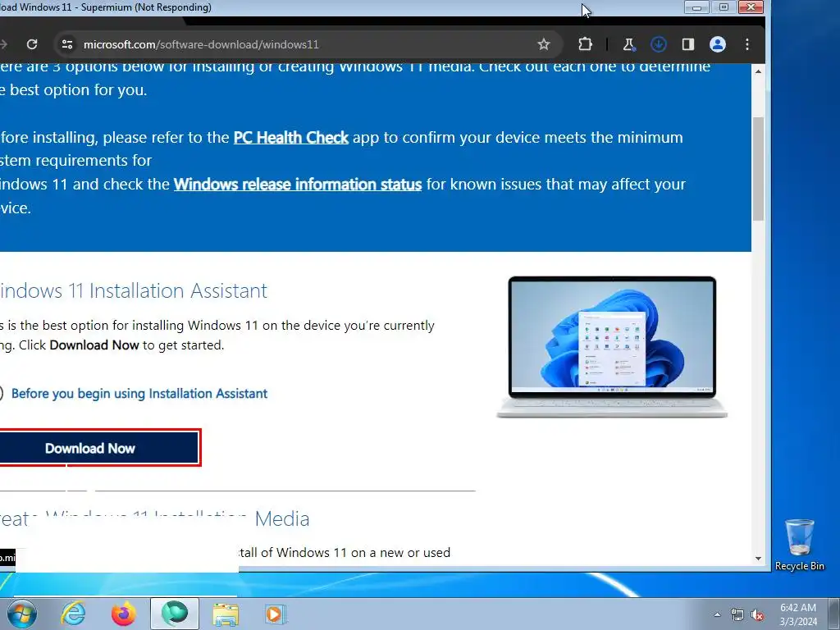Click the taskbar clock showing 6:42 AM

[x=798, y=614]
